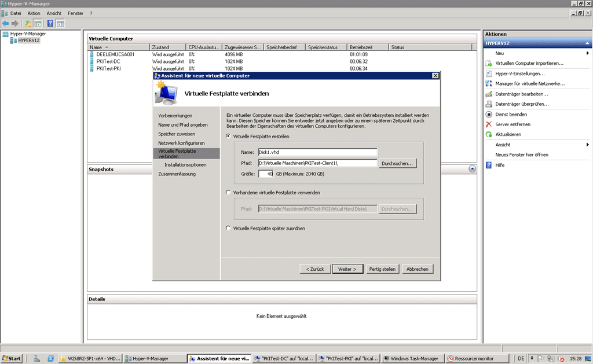The image size is (593, 364).
Task: Switch to "PKITest-PKI" window in the taskbar
Action: click(x=348, y=358)
